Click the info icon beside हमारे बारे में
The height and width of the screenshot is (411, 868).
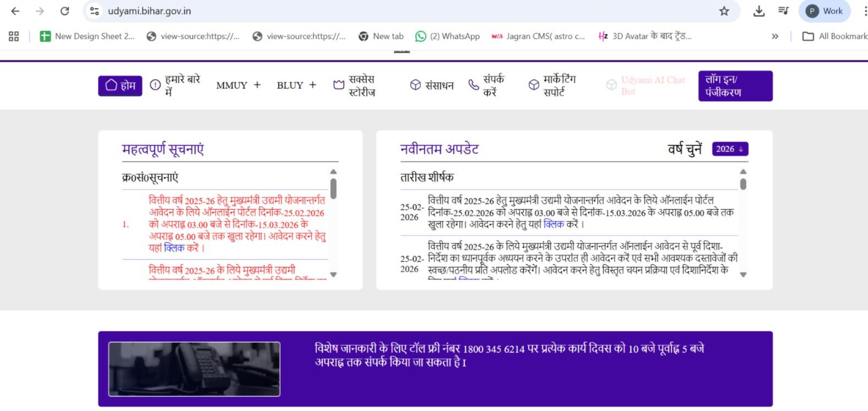[155, 85]
